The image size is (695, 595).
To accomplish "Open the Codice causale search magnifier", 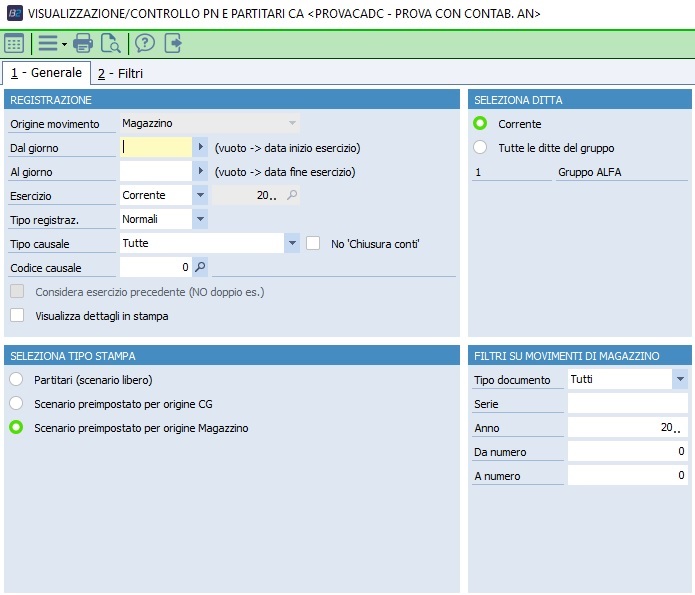I will pos(200,267).
